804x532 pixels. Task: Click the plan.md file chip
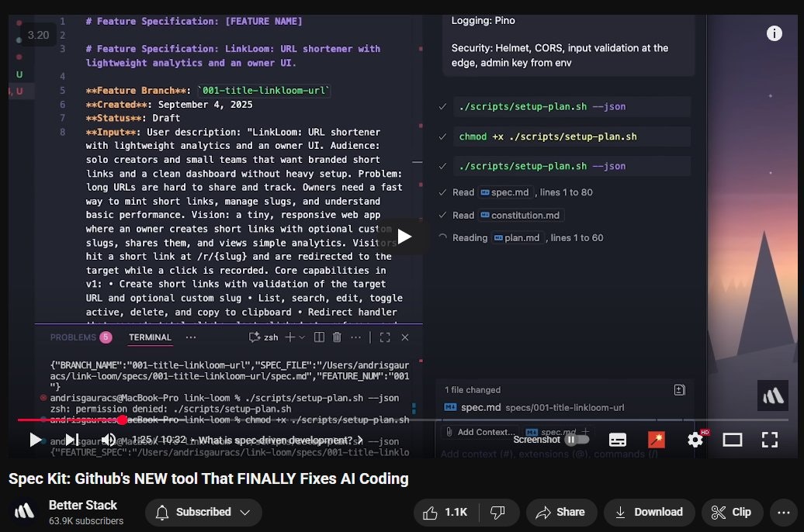click(518, 238)
